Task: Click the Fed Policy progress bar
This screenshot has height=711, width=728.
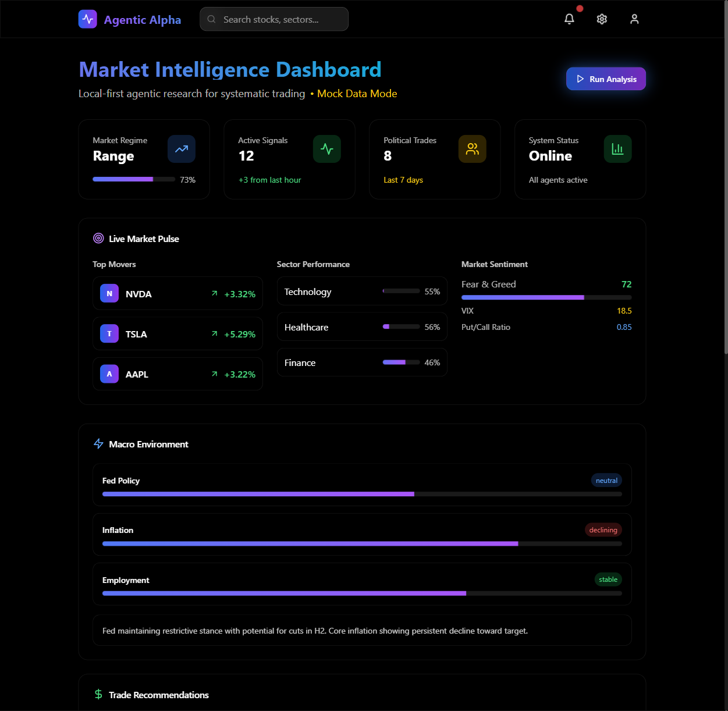Action: (x=362, y=494)
